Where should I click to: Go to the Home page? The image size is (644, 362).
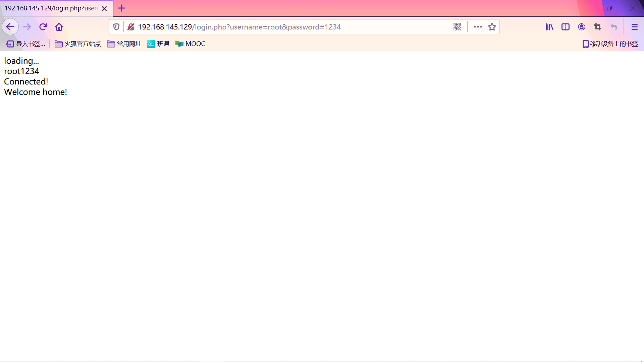click(x=59, y=27)
